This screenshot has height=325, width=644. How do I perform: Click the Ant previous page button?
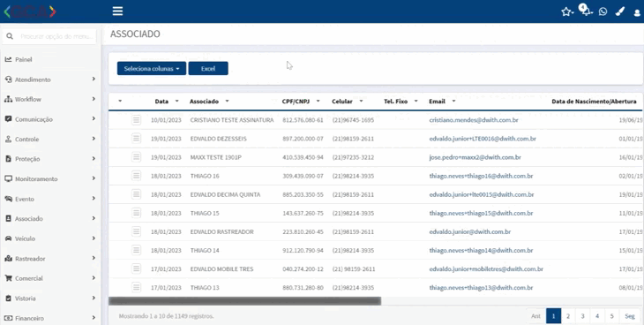[x=536, y=316]
